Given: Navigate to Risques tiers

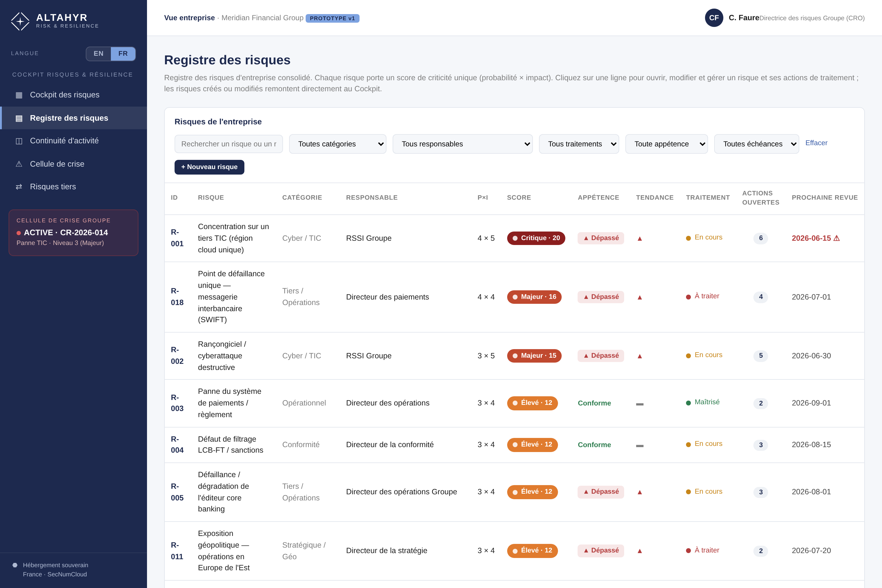Looking at the screenshot, I should tap(73, 187).
